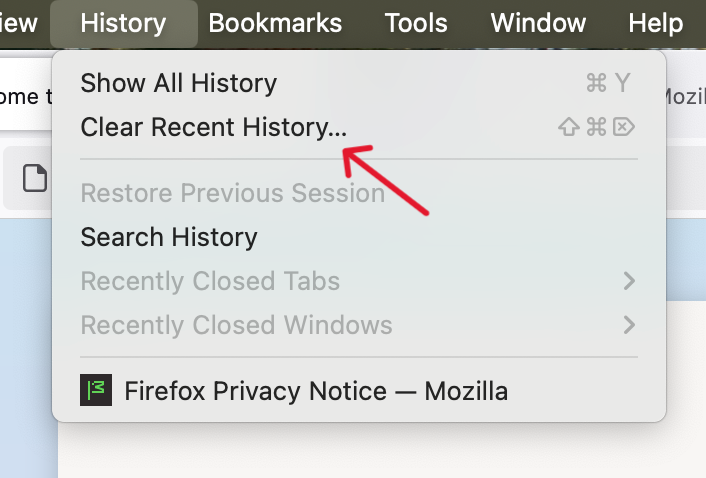Choose Search History from the menu
Screen dimensions: 706x478
(169, 237)
